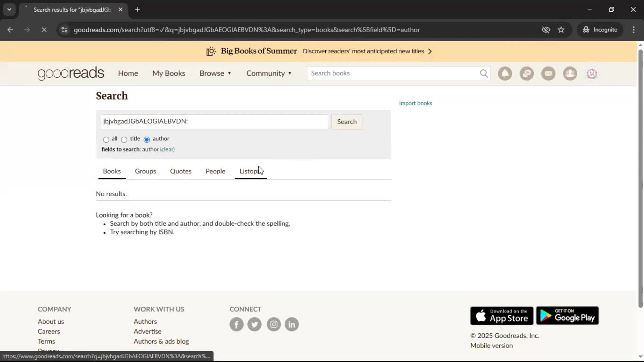The width and height of the screenshot is (644, 362).
Task: Click the Big Books of Summer sun icon
Action: [x=211, y=51]
